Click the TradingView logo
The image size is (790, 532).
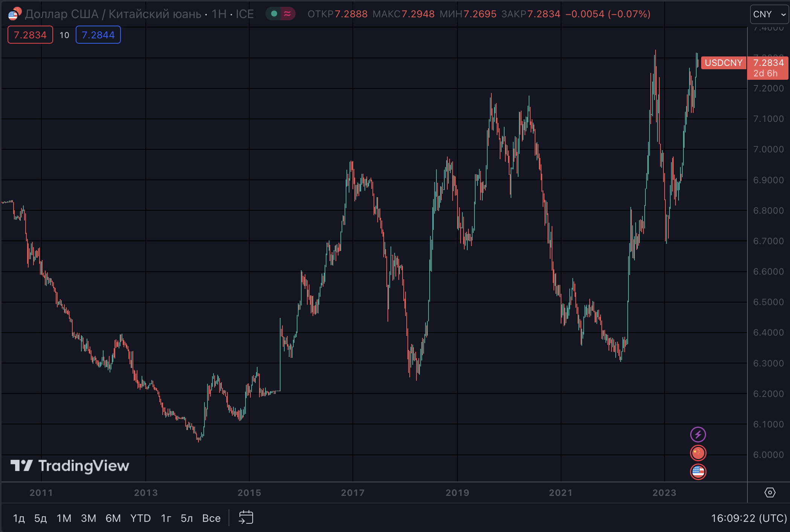coord(70,466)
